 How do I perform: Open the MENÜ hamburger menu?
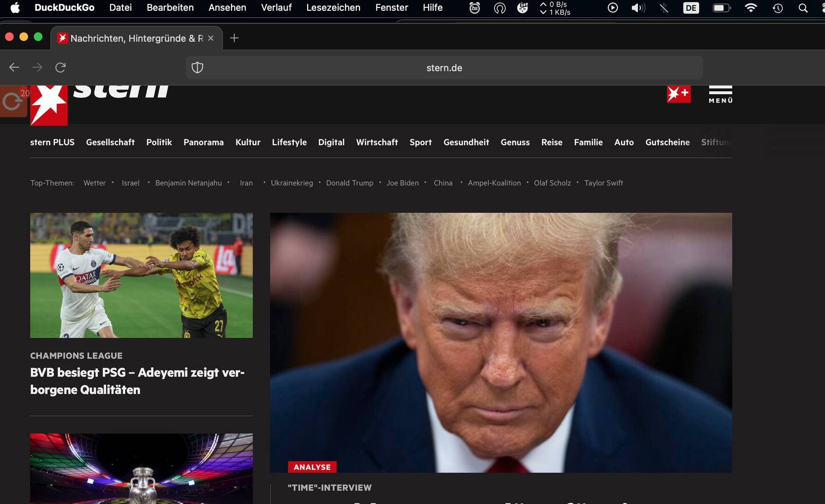(x=720, y=94)
